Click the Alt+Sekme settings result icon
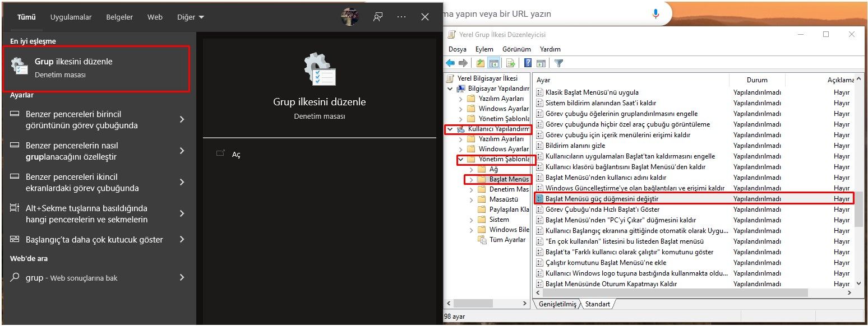Image resolution: width=868 pixels, height=326 pixels. (x=15, y=208)
